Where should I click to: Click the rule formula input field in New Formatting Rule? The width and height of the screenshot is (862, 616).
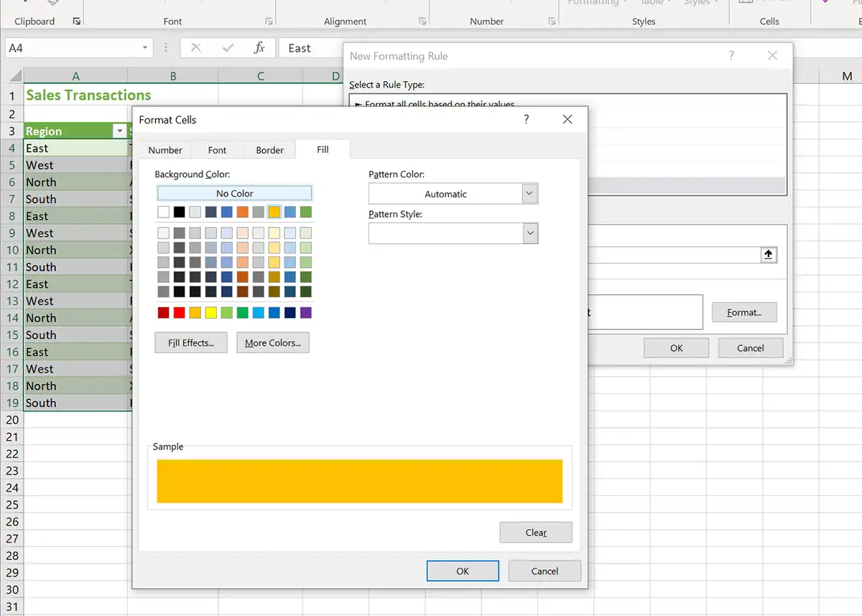[674, 255]
